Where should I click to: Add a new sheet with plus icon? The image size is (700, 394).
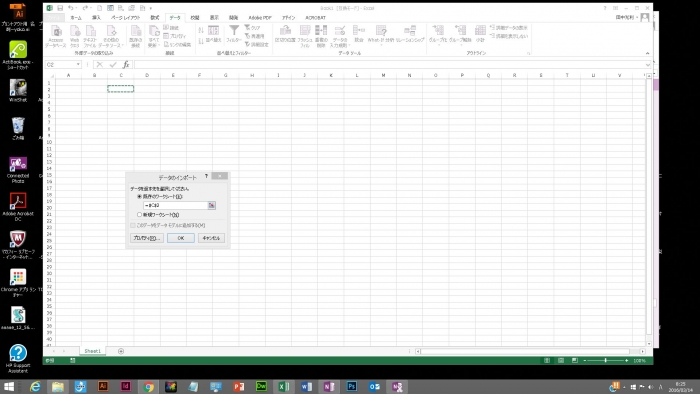(x=121, y=351)
